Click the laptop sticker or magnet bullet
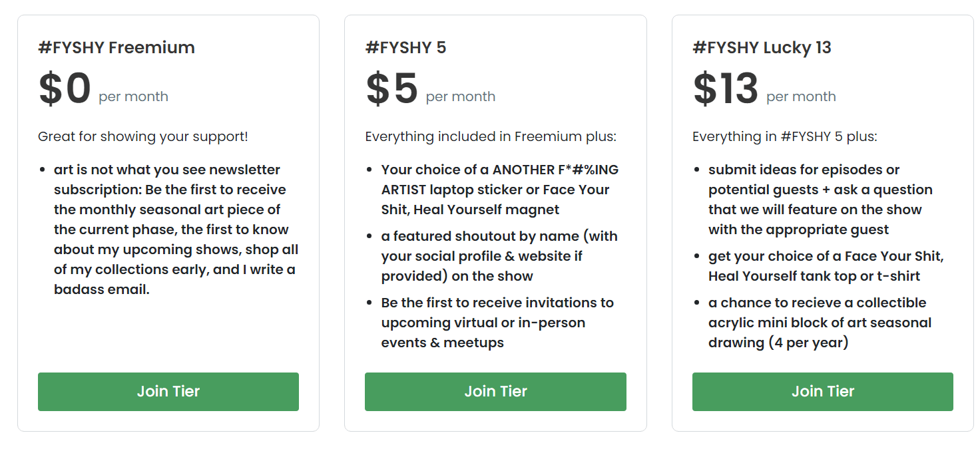Viewport: 980px width, 451px height. pos(500,190)
